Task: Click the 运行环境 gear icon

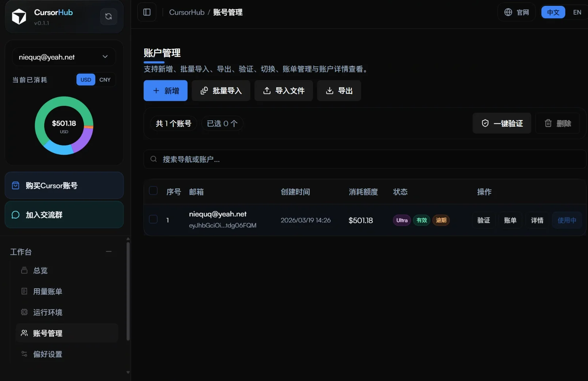Action: (x=24, y=312)
